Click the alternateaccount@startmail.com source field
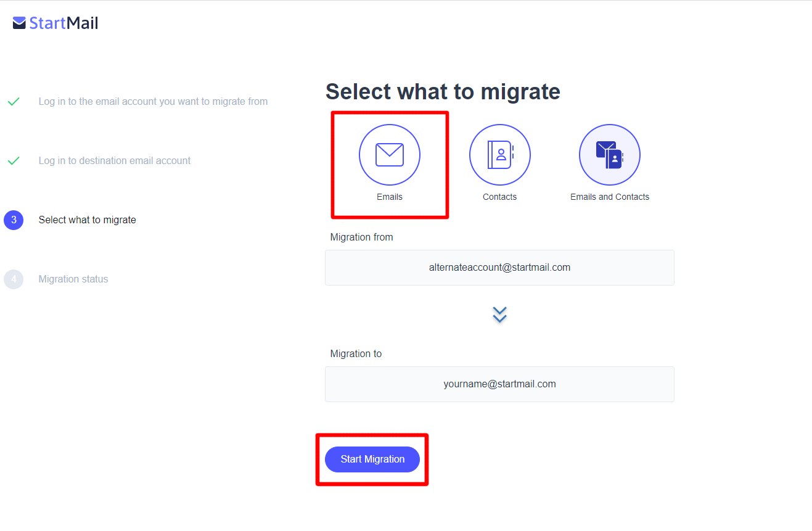This screenshot has height=531, width=812. pyautogui.click(x=499, y=268)
